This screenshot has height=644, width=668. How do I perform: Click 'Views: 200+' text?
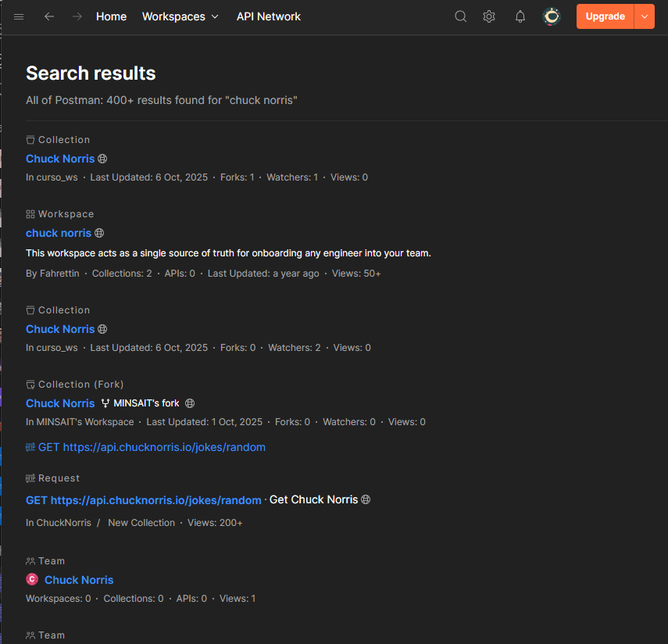[x=215, y=523]
